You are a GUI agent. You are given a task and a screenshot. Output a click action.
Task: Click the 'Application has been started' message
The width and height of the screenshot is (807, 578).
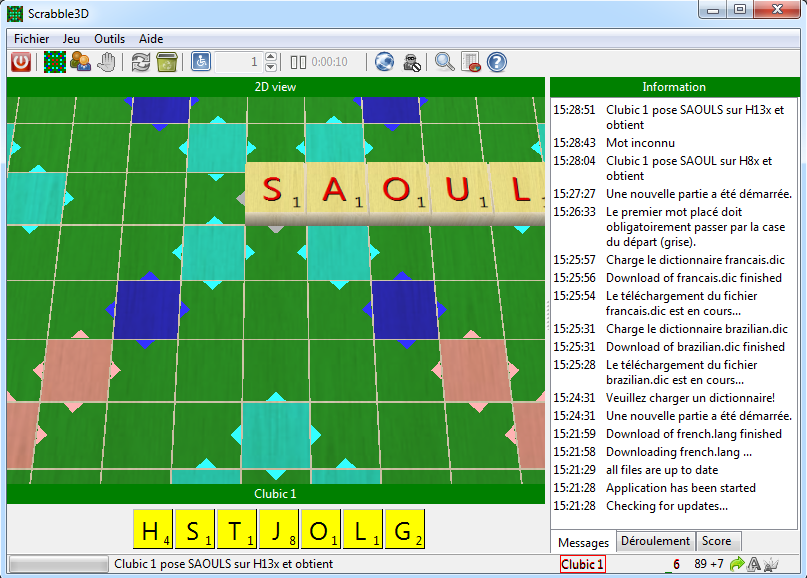(x=681, y=488)
